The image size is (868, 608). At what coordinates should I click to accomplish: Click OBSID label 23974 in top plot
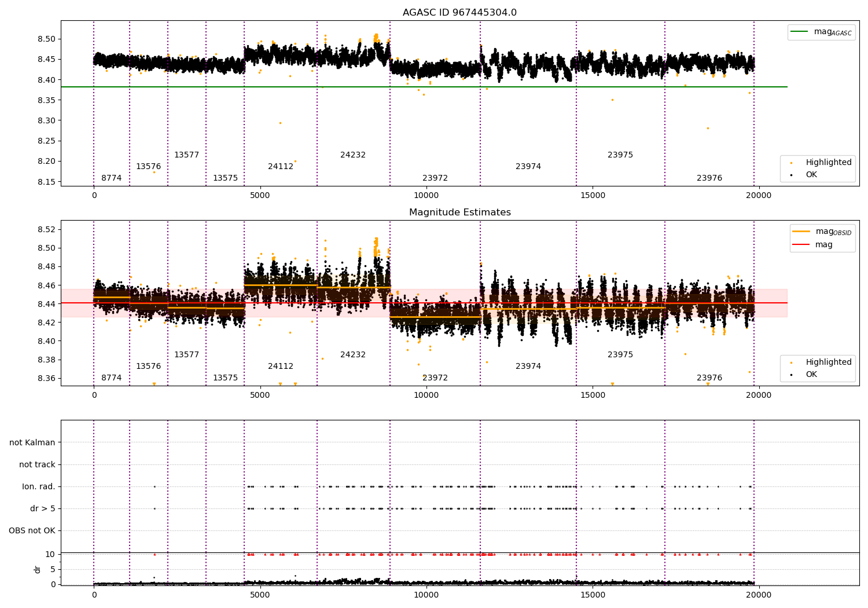(x=528, y=167)
